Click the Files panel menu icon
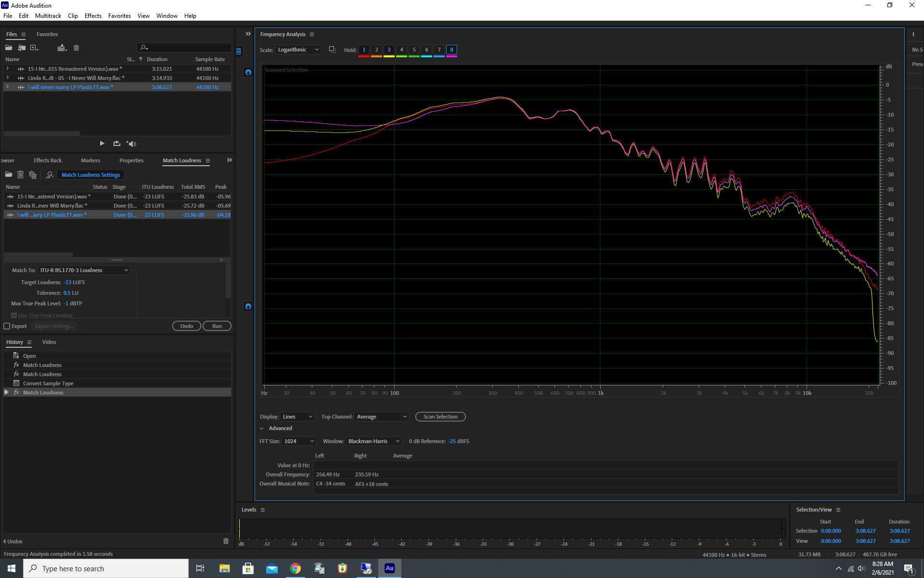The height and width of the screenshot is (578, 924). pos(24,34)
